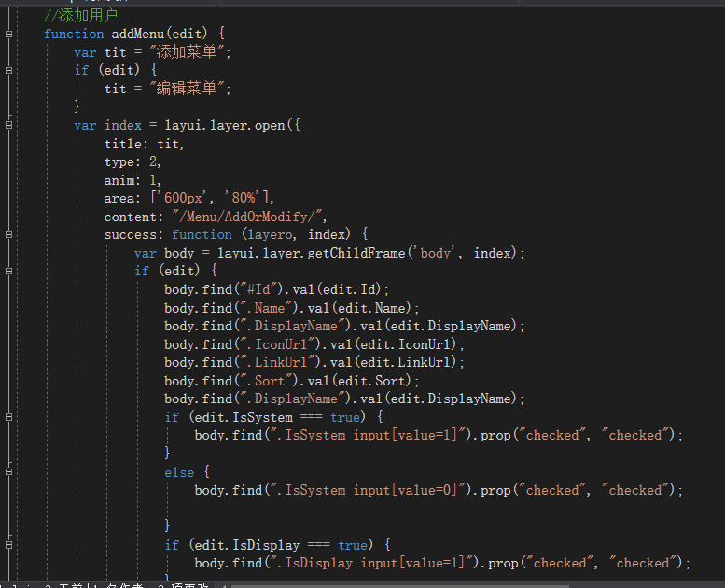Click the line title: tit,
The width and height of the screenshot is (725, 588).
(144, 144)
